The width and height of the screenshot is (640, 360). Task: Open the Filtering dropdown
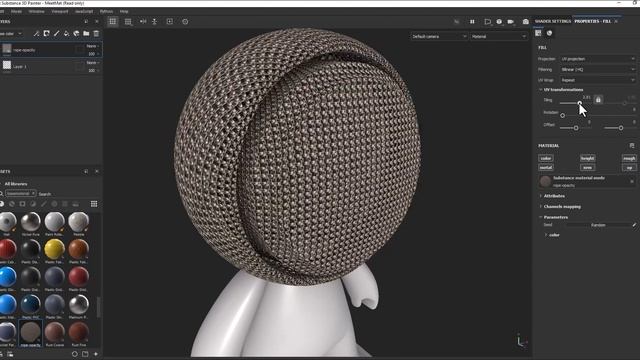click(598, 69)
